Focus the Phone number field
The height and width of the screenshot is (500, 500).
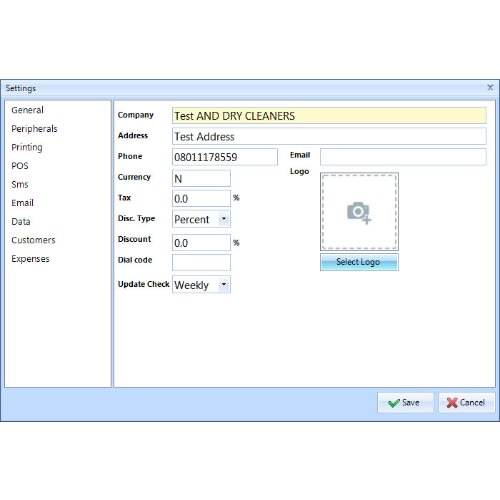tap(225, 157)
